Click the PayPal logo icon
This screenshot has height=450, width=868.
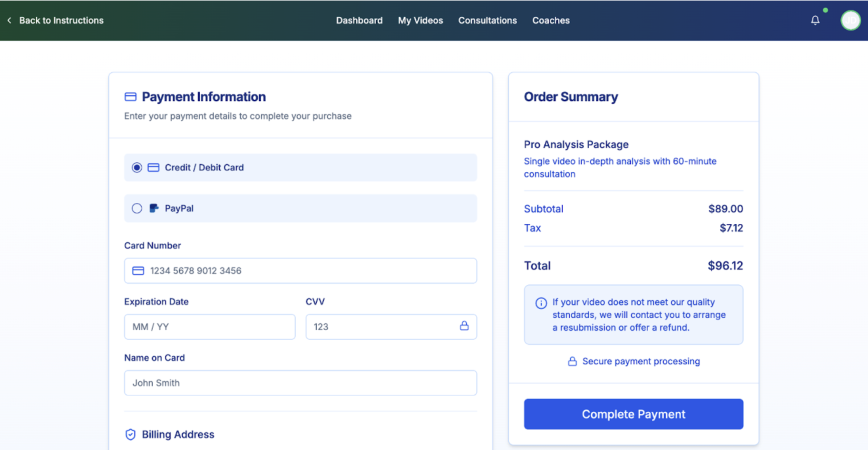154,208
